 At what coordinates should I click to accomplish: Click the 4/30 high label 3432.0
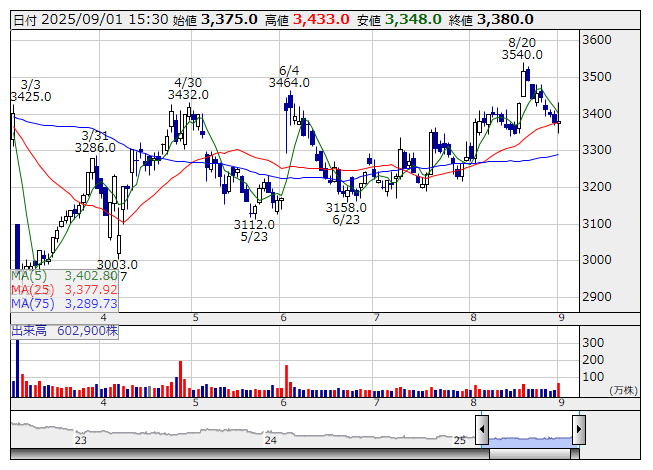(x=188, y=94)
